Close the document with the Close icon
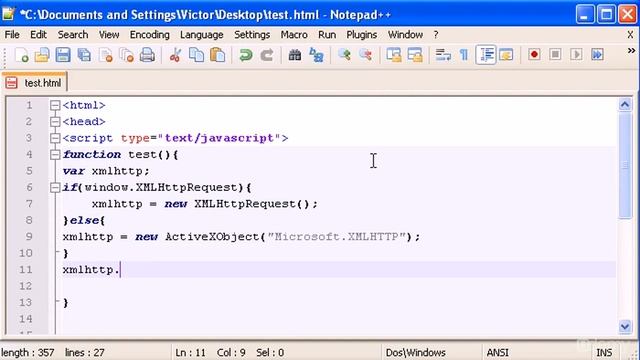640x360 pixels. click(106, 55)
